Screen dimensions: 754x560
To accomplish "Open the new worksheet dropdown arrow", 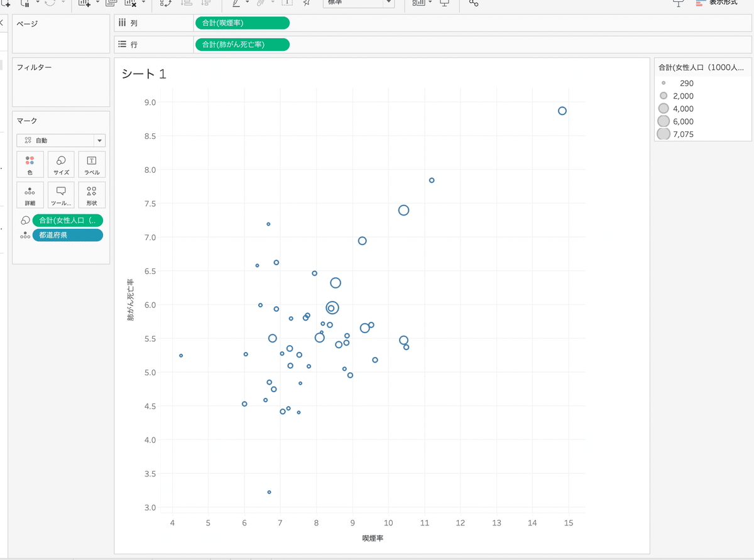I will coord(97,3).
